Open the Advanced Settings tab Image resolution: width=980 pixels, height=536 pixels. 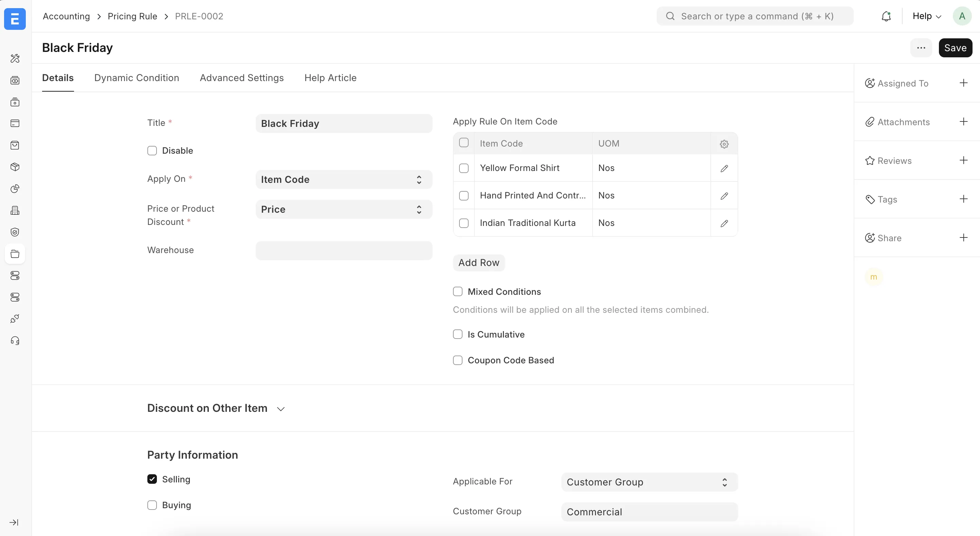point(241,78)
